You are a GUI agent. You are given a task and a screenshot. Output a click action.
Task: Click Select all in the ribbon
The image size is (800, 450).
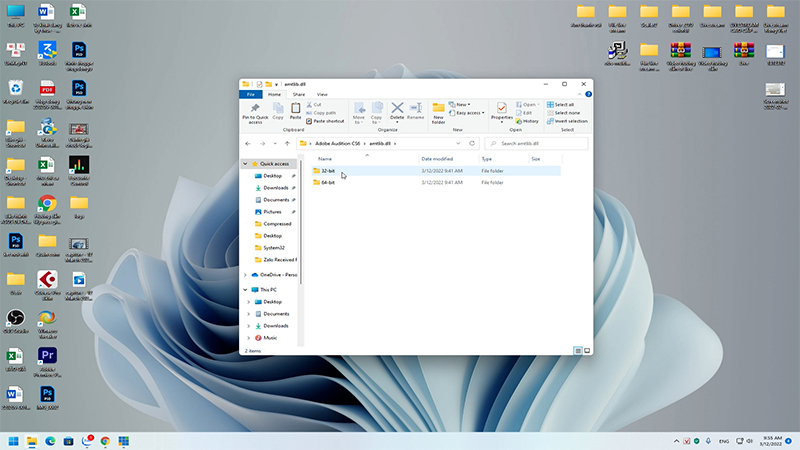tap(563, 104)
